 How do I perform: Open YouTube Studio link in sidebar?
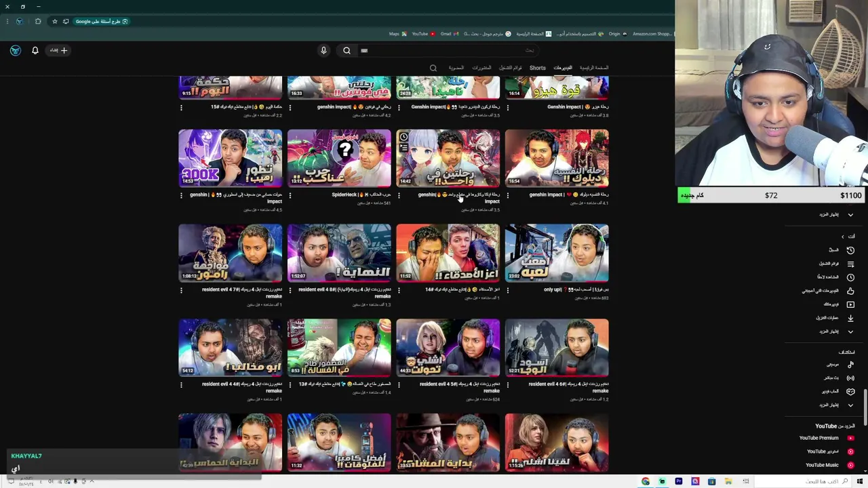coord(830,451)
